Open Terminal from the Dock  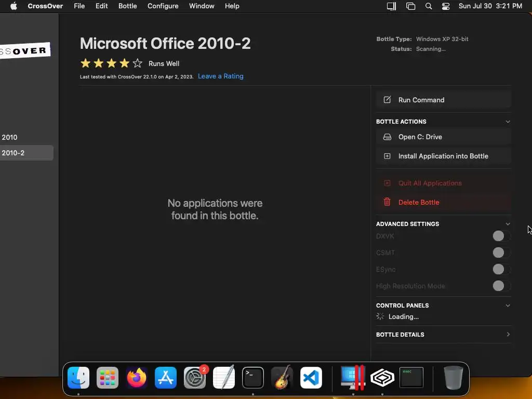pyautogui.click(x=253, y=378)
